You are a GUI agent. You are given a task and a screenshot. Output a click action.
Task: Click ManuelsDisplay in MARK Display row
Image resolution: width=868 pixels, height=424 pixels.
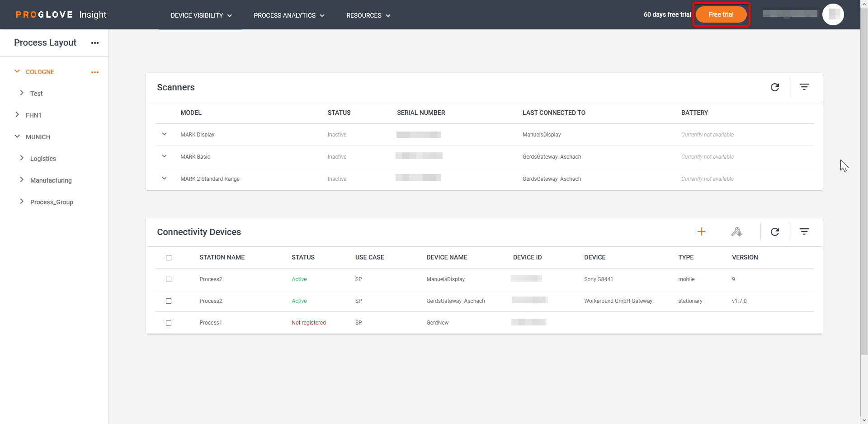tap(542, 135)
